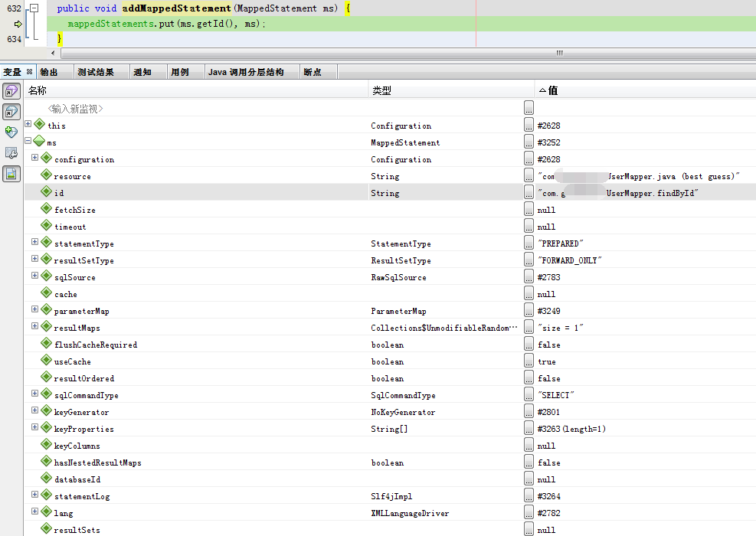
Task: Expand the statementType field node
Action: [34, 242]
